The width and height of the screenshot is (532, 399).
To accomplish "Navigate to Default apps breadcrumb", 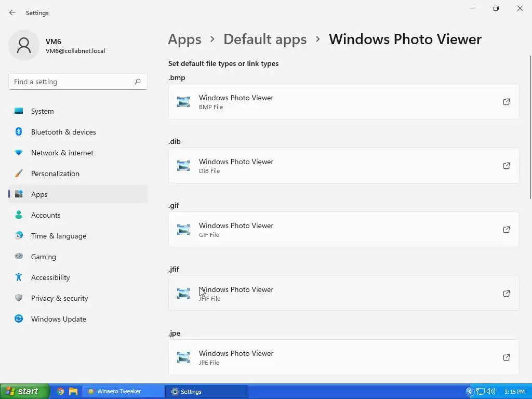I will click(x=265, y=39).
